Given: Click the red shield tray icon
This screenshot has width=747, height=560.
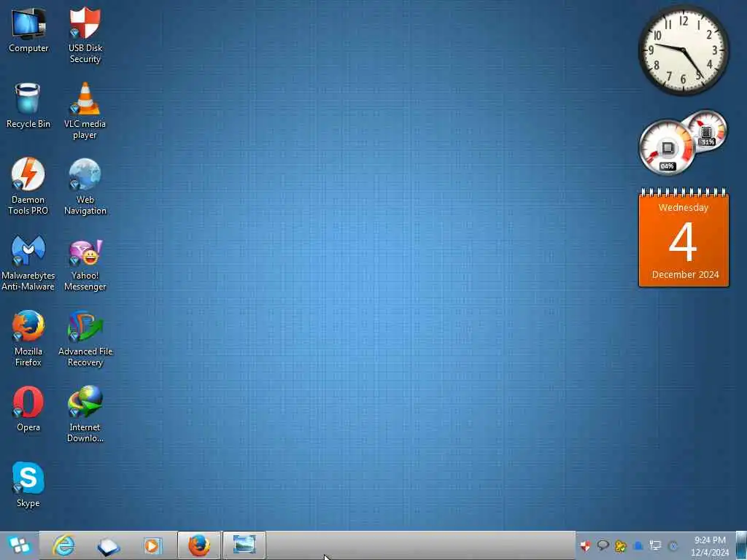Looking at the screenshot, I should tap(586, 545).
